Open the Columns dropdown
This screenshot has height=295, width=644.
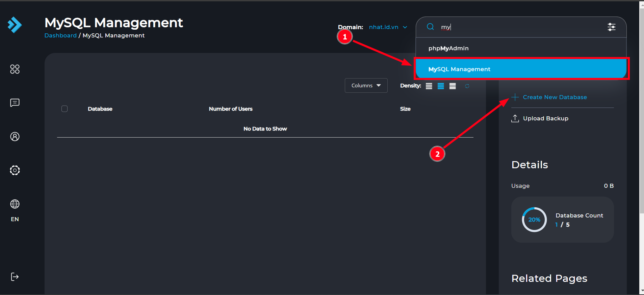(x=366, y=86)
